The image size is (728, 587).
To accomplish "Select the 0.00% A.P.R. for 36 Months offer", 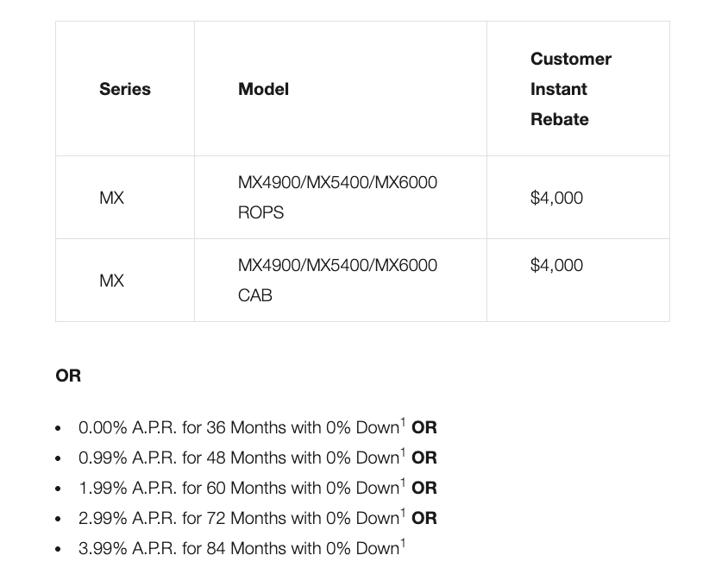I will [x=238, y=427].
